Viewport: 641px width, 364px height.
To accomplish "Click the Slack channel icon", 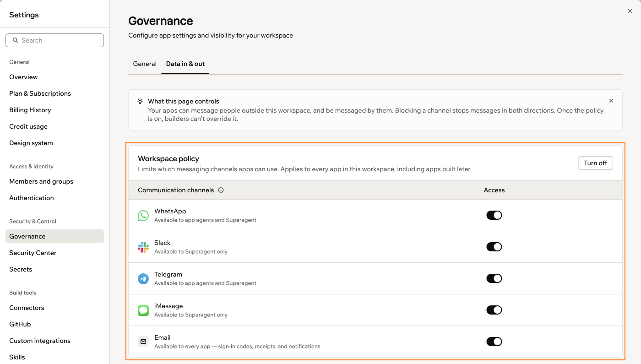I will point(143,247).
